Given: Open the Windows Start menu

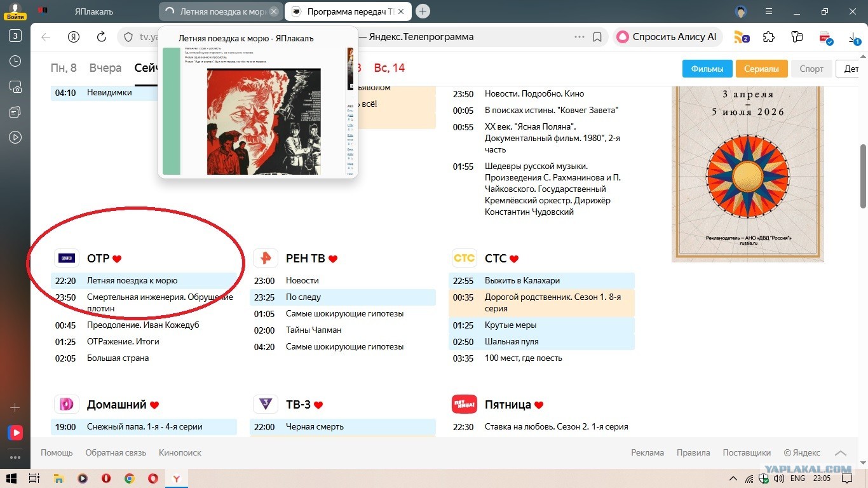Looking at the screenshot, I should tap(11, 478).
